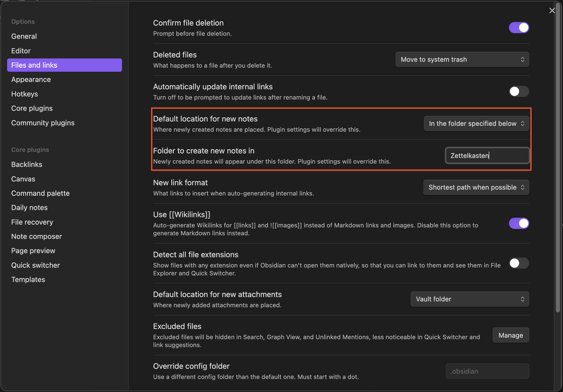This screenshot has width=563, height=392.
Task: Open the New link format dropdown
Action: click(476, 187)
